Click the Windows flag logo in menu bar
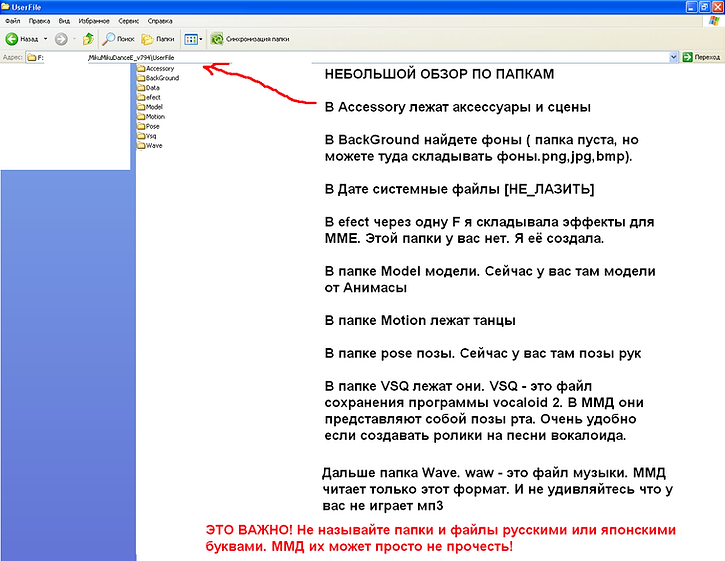Viewport: 725px width, 561px height. click(x=714, y=21)
